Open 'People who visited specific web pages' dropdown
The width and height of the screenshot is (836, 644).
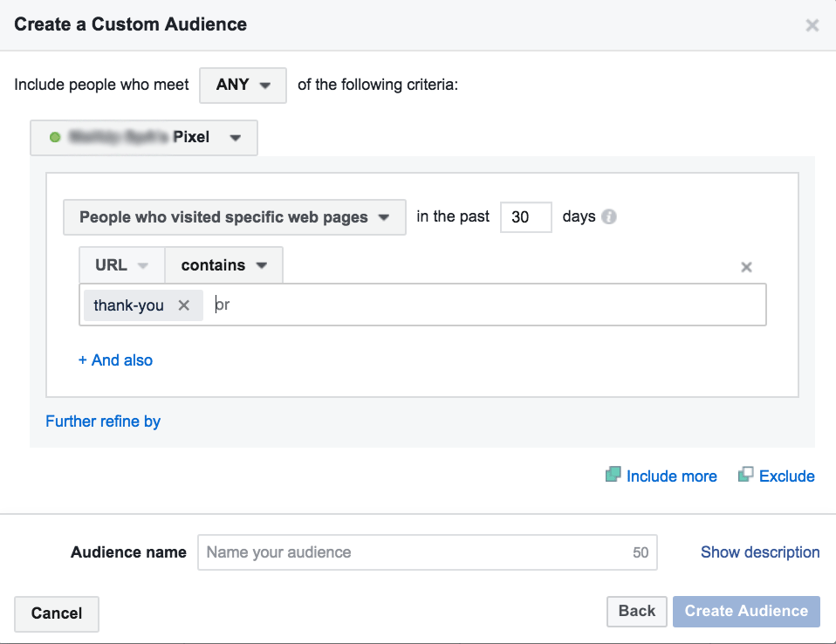click(234, 217)
